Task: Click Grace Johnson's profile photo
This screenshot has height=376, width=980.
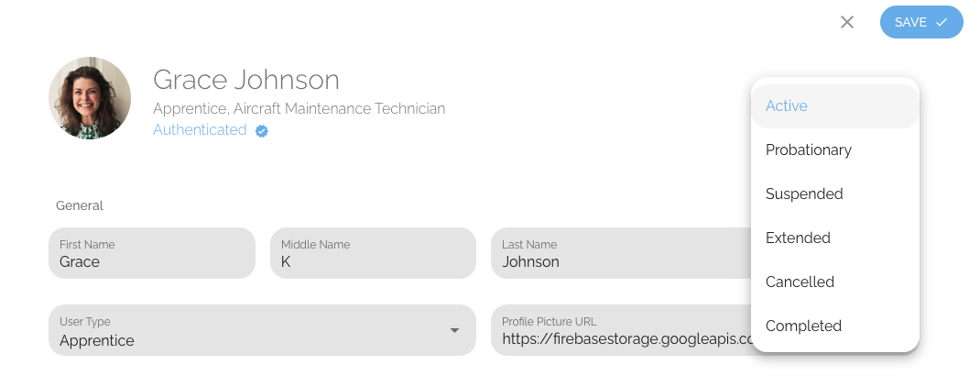Action: (90, 97)
